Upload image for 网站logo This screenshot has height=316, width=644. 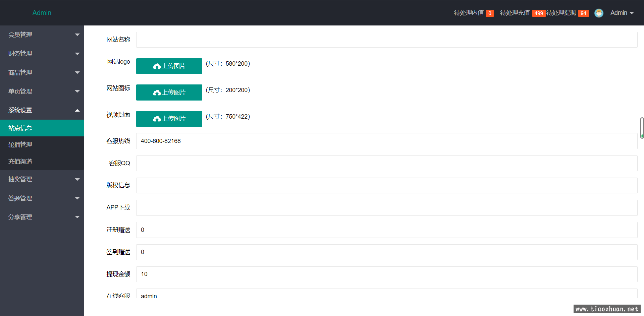click(x=169, y=66)
